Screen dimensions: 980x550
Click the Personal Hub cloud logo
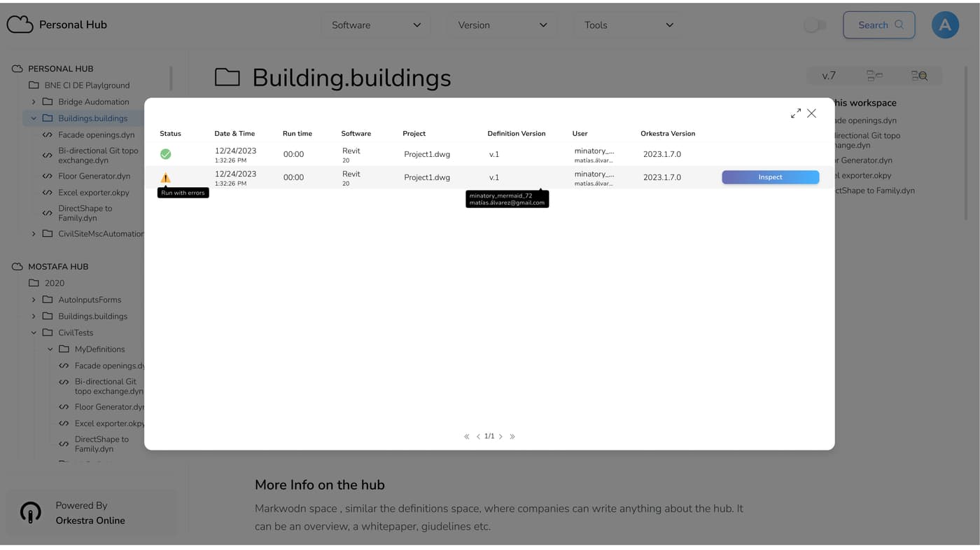pyautogui.click(x=20, y=25)
